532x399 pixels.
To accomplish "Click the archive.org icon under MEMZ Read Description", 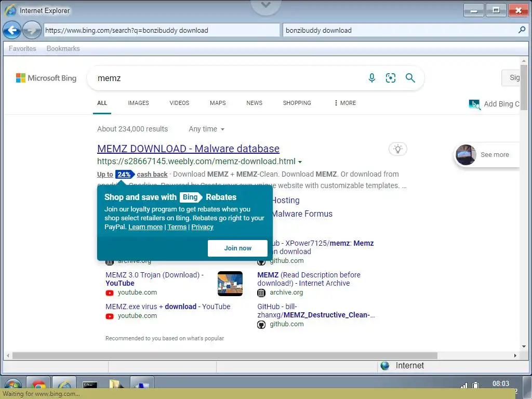I will coord(261,293).
